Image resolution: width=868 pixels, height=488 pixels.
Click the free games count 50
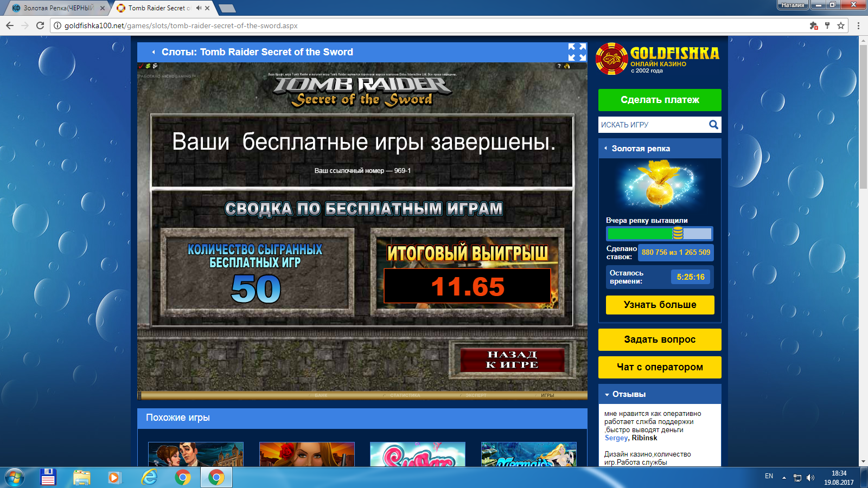(x=256, y=288)
